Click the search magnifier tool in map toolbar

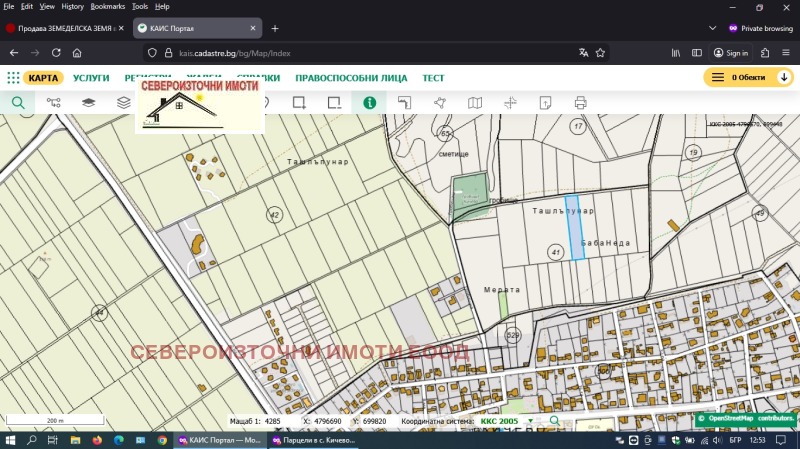tap(18, 102)
